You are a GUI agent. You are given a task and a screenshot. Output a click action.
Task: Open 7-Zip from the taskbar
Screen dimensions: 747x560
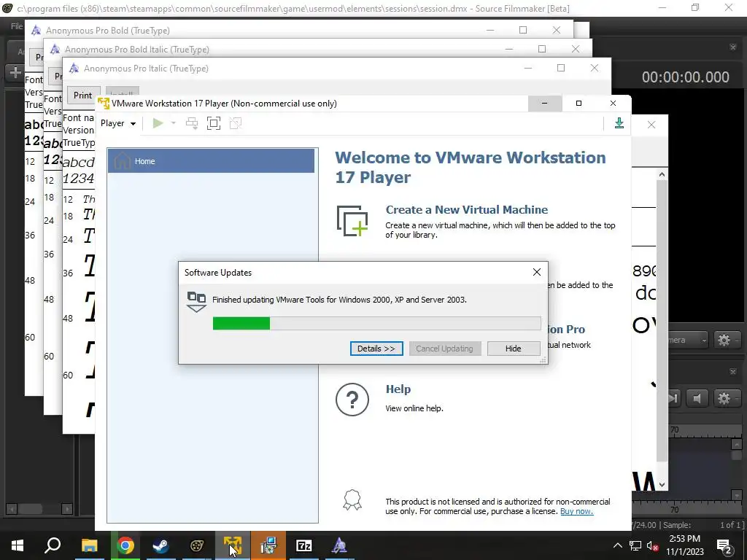click(x=304, y=545)
